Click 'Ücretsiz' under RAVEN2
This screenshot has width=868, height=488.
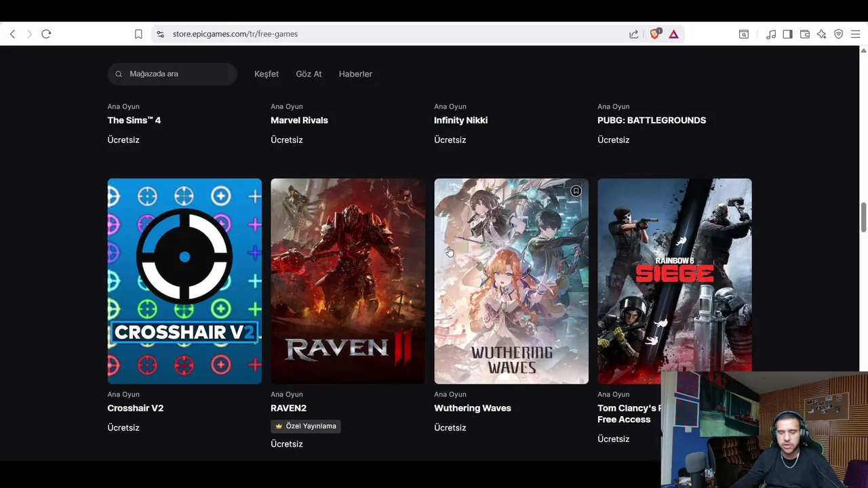coord(287,444)
